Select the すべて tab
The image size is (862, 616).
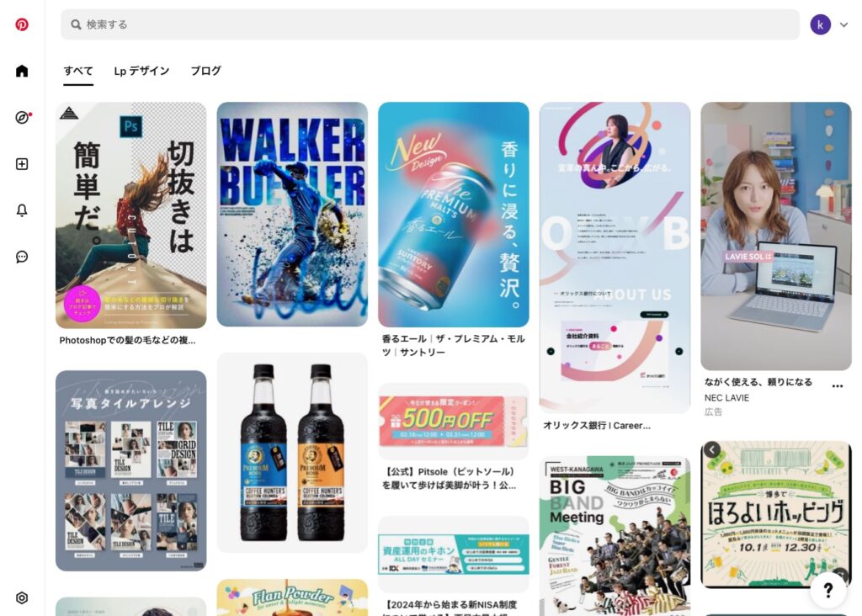click(x=78, y=71)
